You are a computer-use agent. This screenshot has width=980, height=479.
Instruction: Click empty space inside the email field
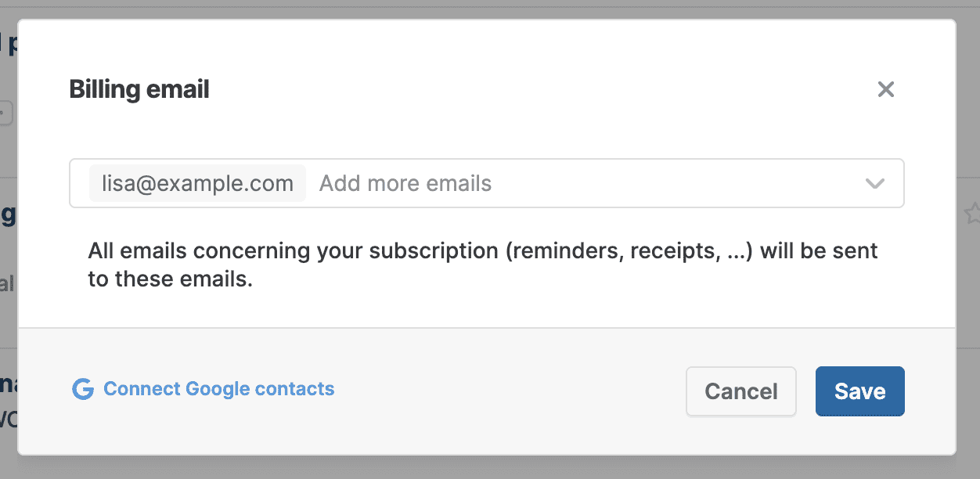coord(673,184)
